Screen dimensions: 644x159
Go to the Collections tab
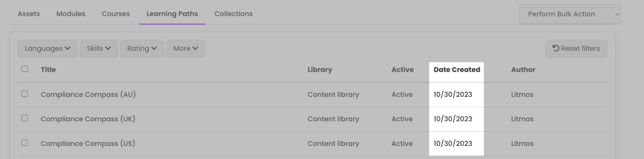[x=234, y=14]
